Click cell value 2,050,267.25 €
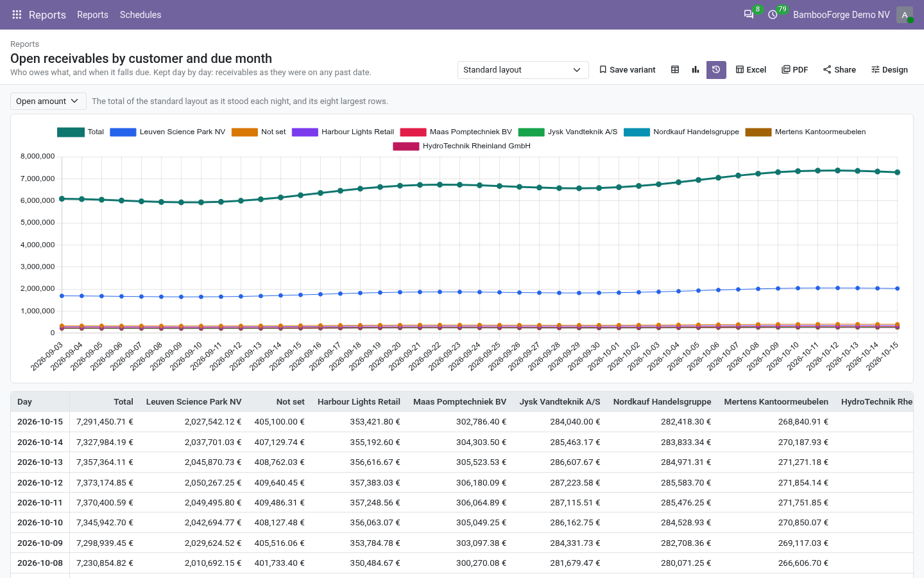Screen dimensions: 924x578 [x=213, y=482]
